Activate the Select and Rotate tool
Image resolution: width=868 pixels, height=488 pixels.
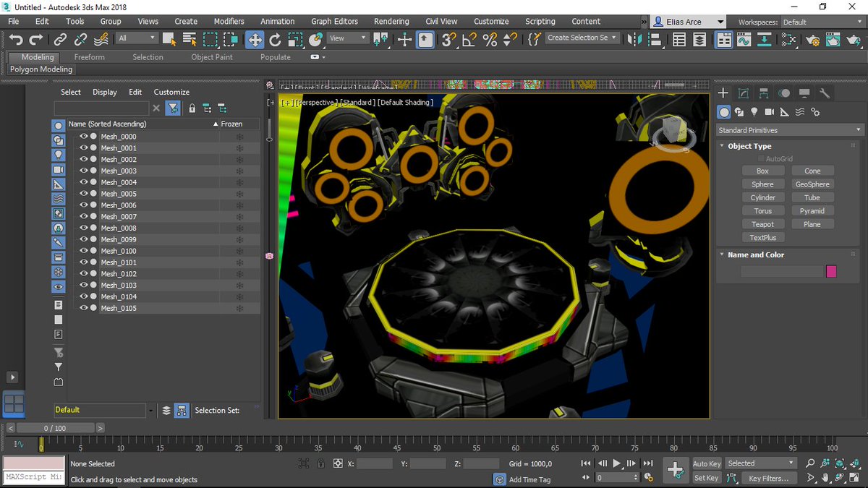click(275, 40)
